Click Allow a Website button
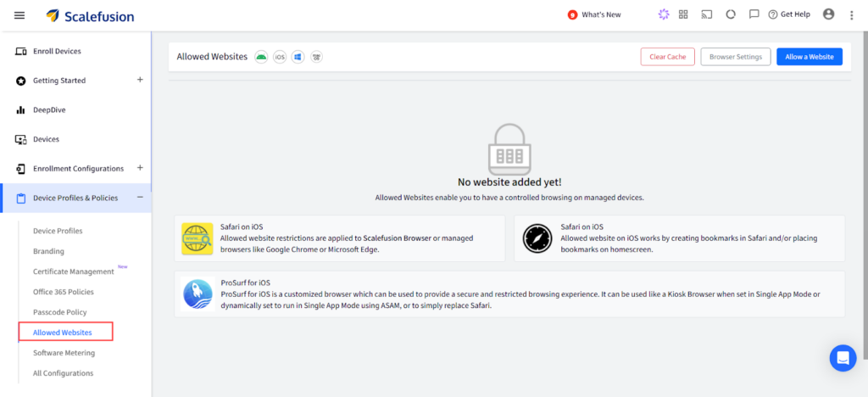This screenshot has width=868, height=397. click(810, 57)
